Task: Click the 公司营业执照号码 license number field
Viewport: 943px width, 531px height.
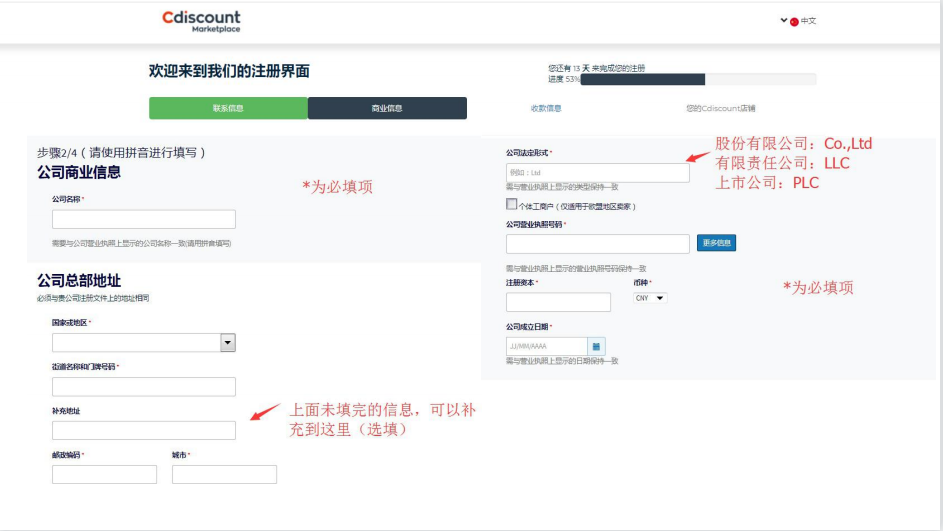Action: pyautogui.click(x=598, y=244)
